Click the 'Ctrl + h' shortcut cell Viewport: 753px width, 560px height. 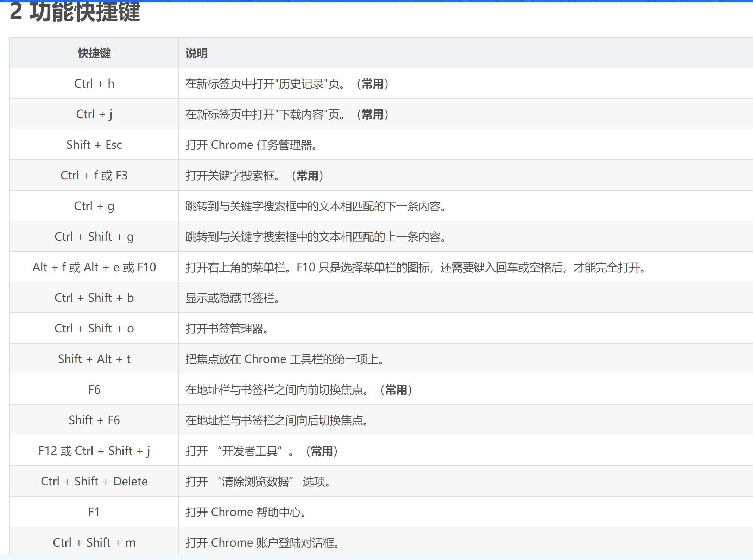(94, 84)
